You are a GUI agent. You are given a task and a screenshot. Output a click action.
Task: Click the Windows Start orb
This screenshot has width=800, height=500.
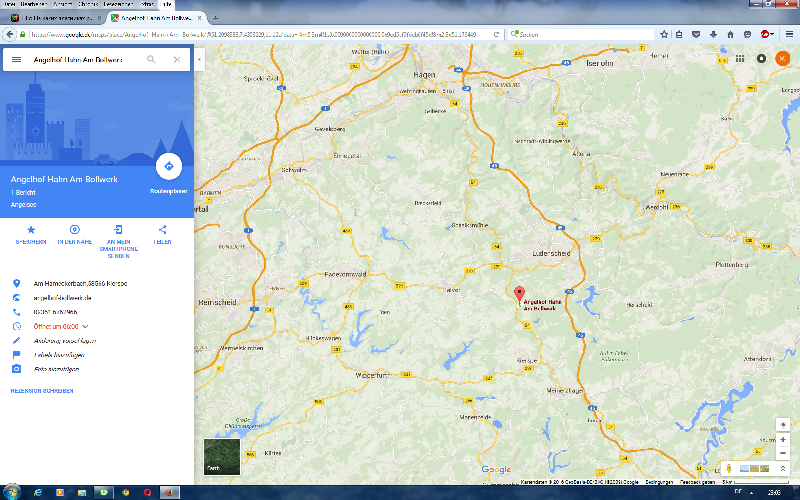pos(11,492)
